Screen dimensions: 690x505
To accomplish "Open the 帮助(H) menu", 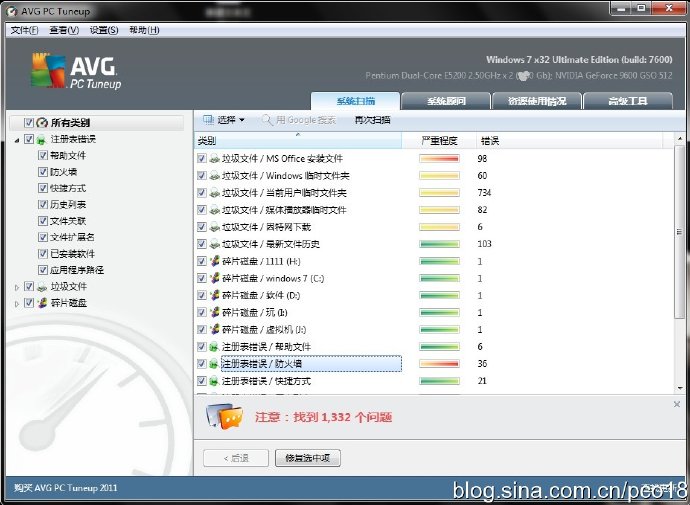I will (144, 30).
